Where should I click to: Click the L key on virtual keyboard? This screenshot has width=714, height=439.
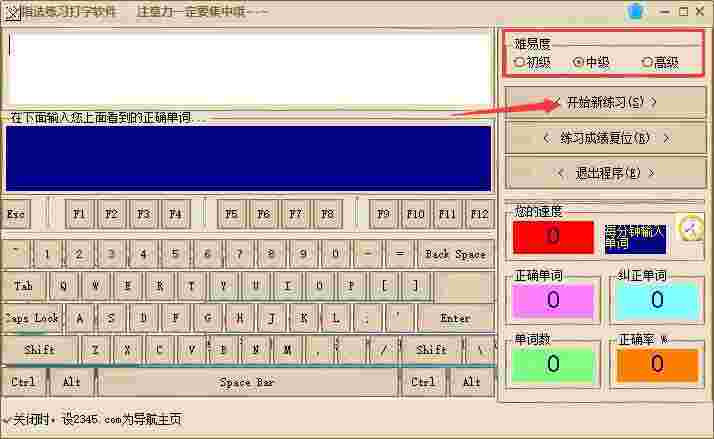click(x=336, y=318)
